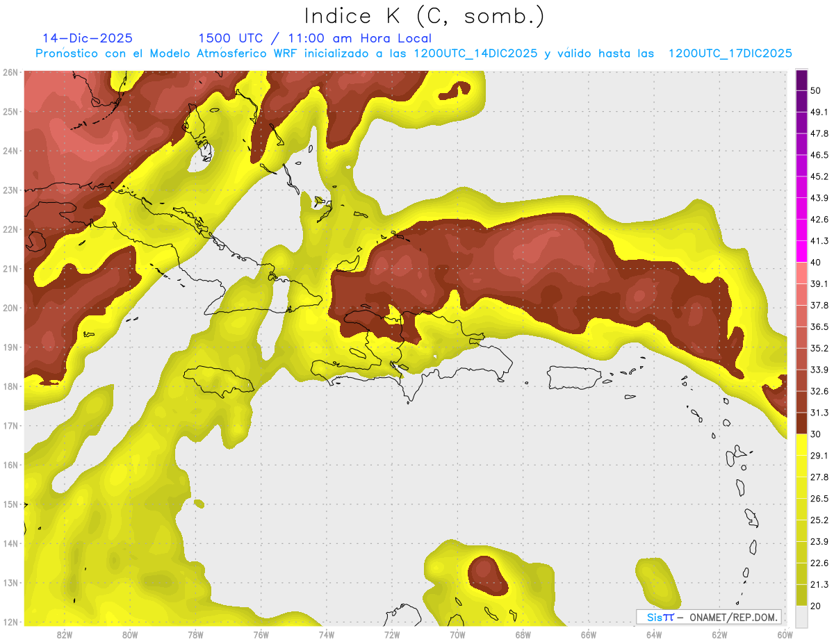Click the '64W' longitude label
The image size is (834, 644).
[654, 634]
